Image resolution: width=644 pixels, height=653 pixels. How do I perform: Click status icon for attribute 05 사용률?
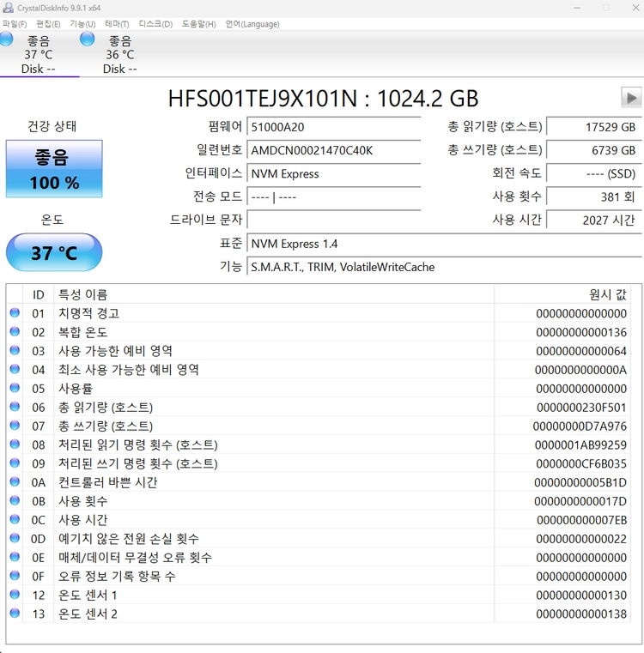point(15,388)
